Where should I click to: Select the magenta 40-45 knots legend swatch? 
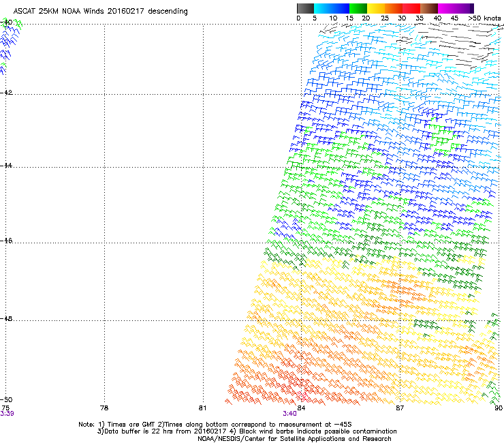click(x=447, y=8)
